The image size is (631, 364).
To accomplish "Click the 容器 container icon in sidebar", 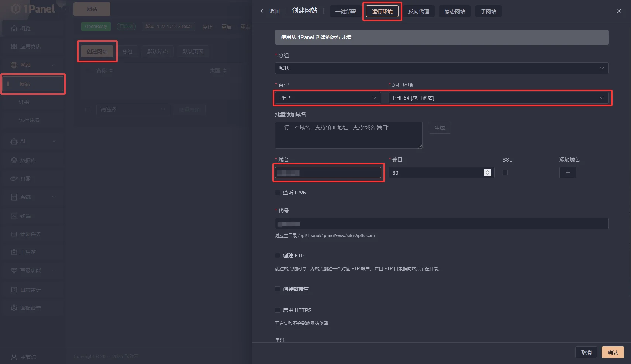I will [14, 178].
